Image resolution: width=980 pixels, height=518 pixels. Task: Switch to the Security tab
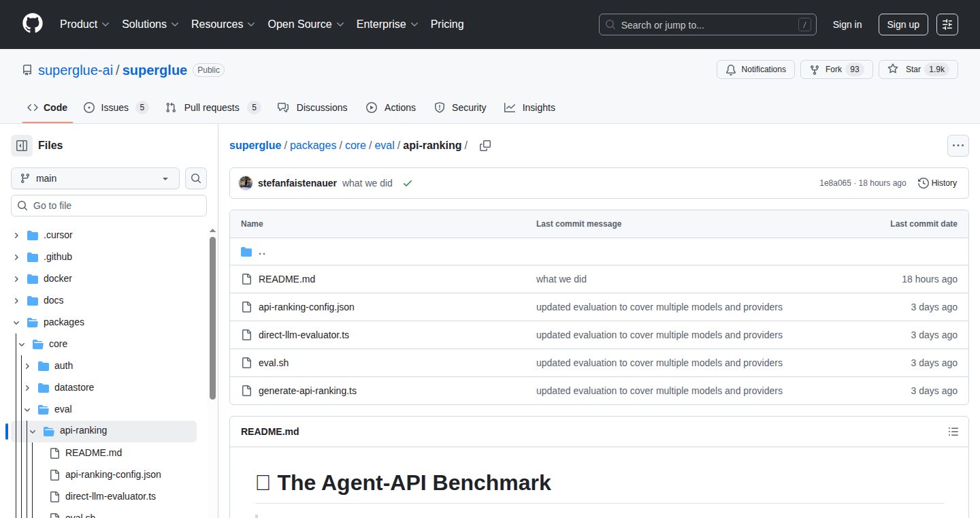coord(460,108)
